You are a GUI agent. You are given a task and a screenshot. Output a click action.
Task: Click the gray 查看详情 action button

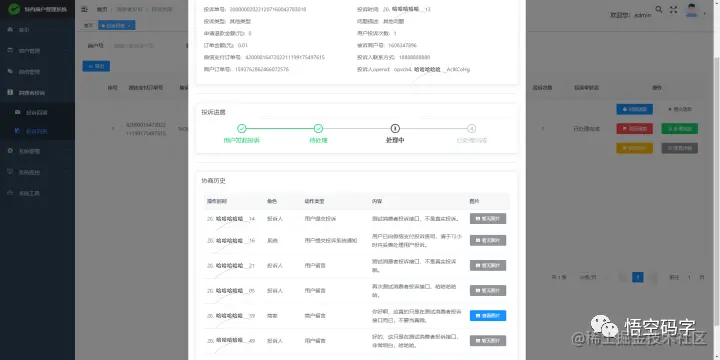click(x=680, y=148)
